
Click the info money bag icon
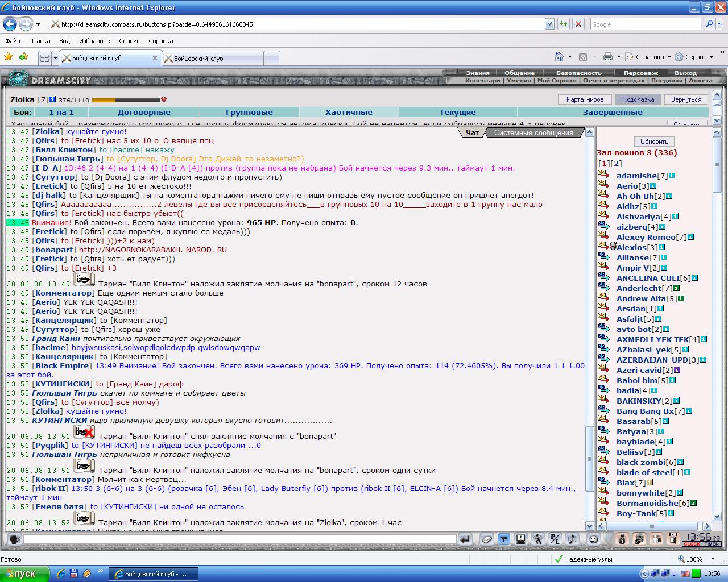pyautogui.click(x=622, y=539)
